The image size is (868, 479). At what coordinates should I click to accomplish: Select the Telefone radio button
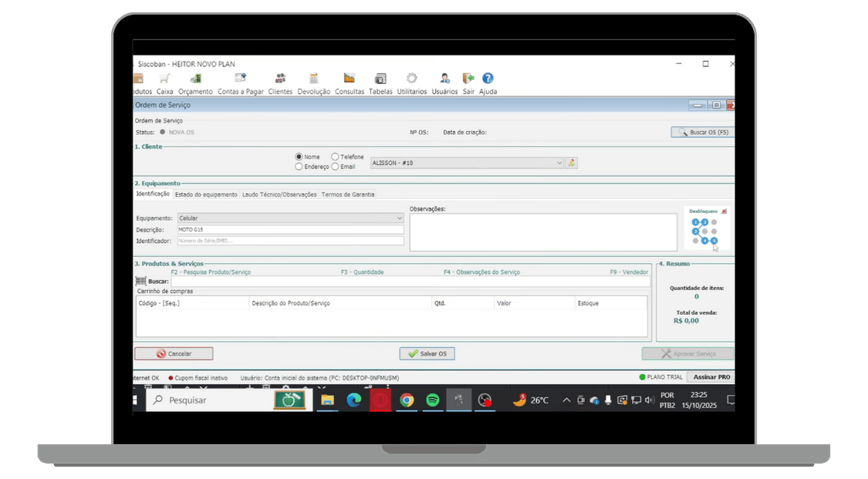coord(335,157)
